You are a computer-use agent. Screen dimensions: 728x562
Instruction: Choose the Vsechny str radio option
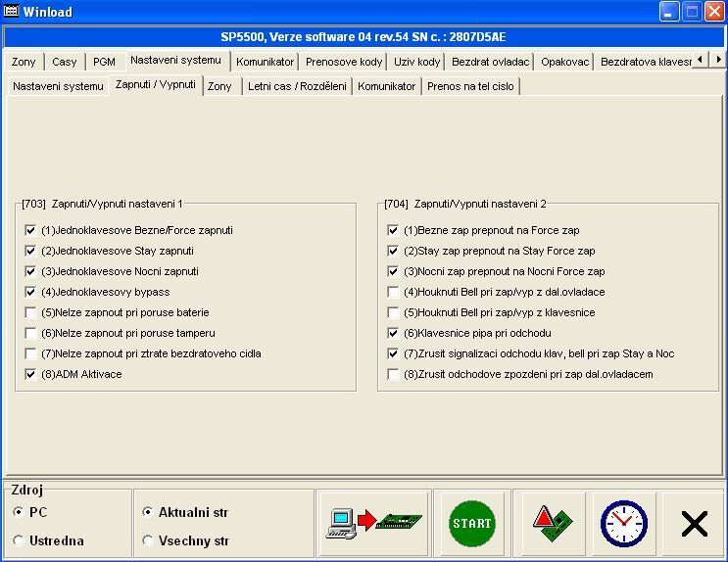coord(148,540)
